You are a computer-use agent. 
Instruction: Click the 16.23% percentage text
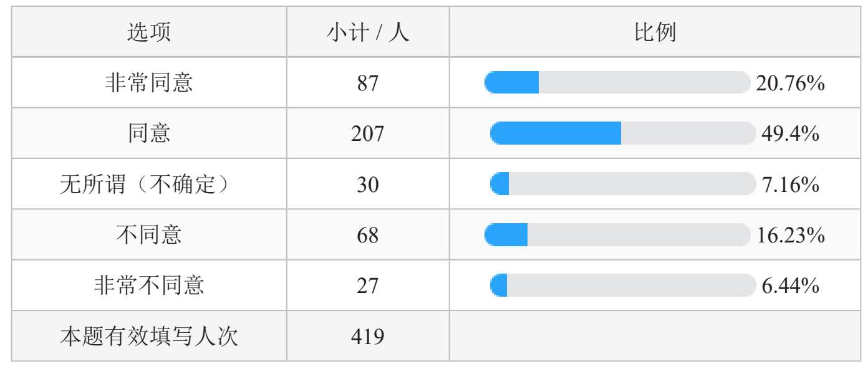pos(791,235)
